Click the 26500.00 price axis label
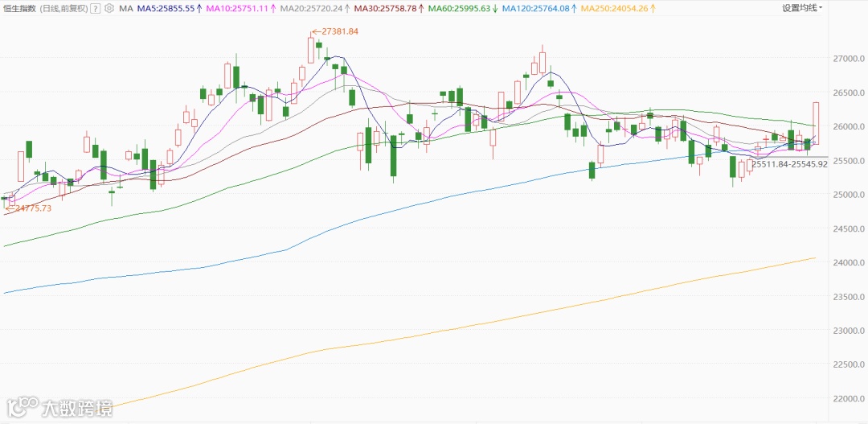The image size is (868, 424). pyautogui.click(x=848, y=93)
